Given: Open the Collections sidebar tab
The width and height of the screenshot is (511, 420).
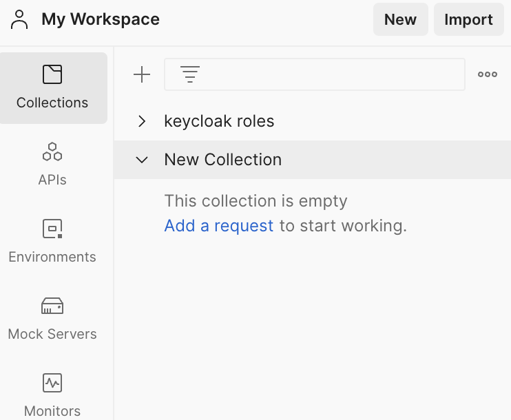Looking at the screenshot, I should [x=53, y=88].
